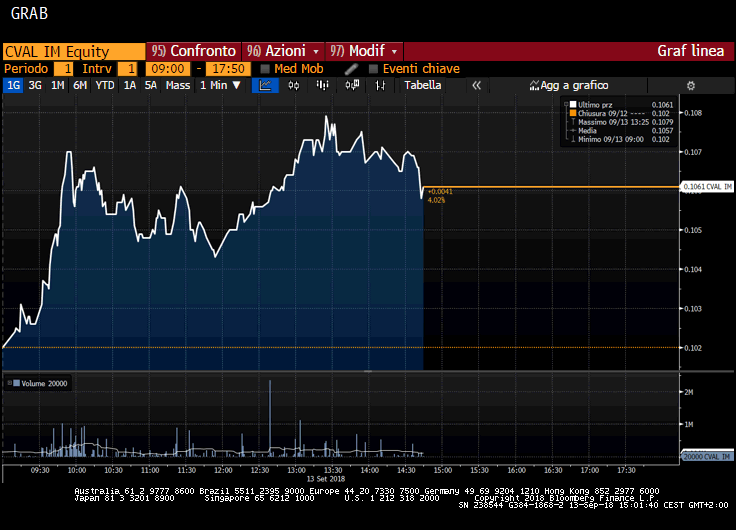736x530 pixels.
Task: Click the orange Chiusura legend swatch
Action: click(x=572, y=113)
